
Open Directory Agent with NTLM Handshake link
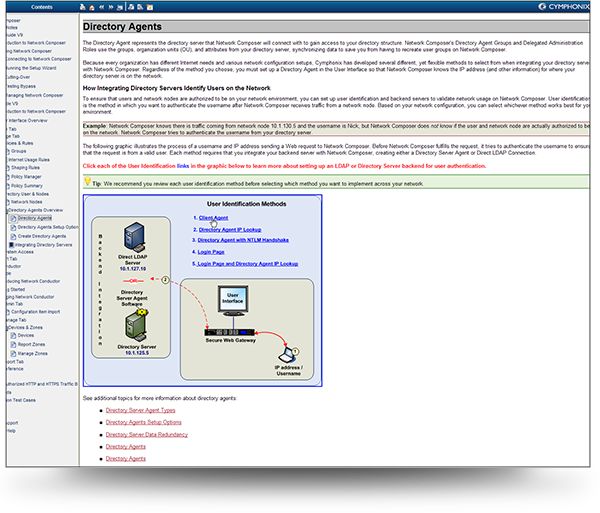click(243, 240)
